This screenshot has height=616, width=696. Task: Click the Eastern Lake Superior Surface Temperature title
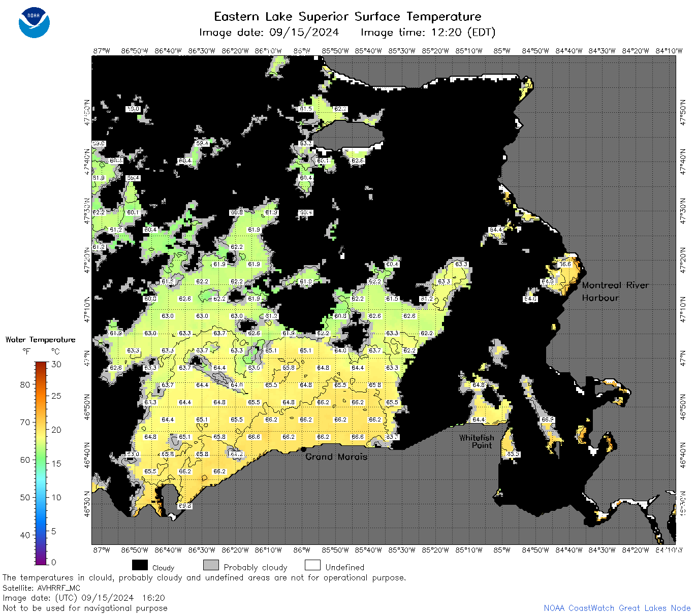coord(347,16)
